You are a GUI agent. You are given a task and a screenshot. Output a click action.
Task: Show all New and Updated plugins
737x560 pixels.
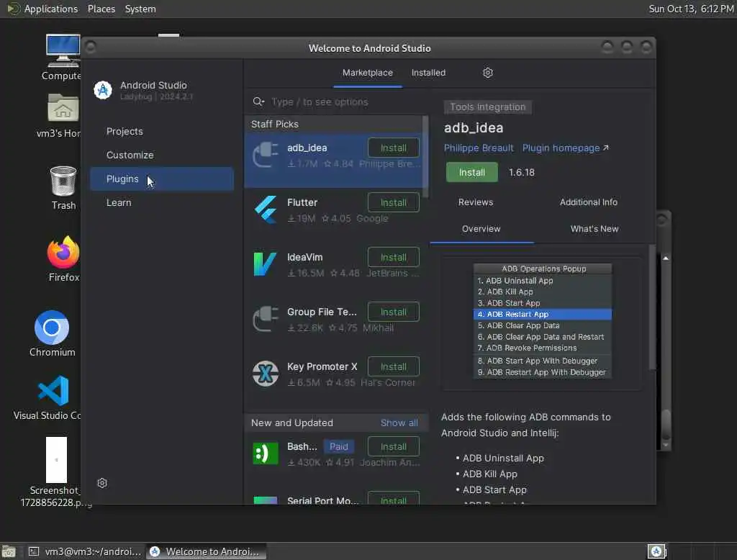tap(399, 423)
